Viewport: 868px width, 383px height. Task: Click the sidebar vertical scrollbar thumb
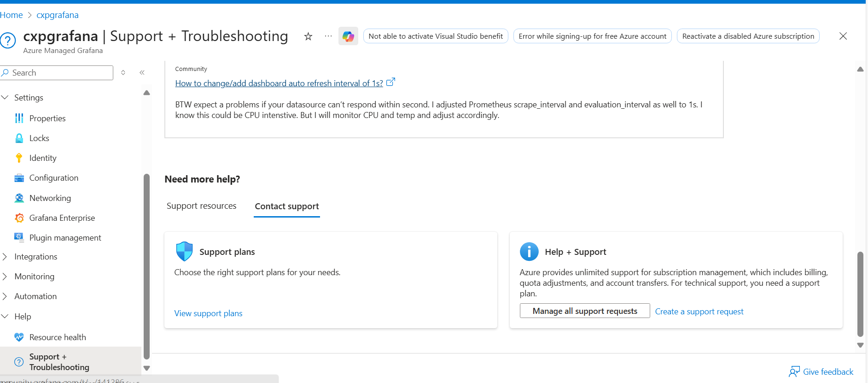coord(146,266)
